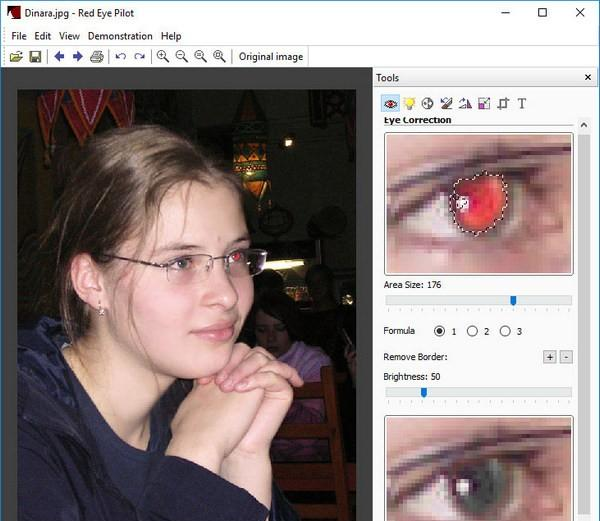This screenshot has width=600, height=521.
Task: Click scroll-up arrow of Tools panel scrollbar
Action: (584, 125)
